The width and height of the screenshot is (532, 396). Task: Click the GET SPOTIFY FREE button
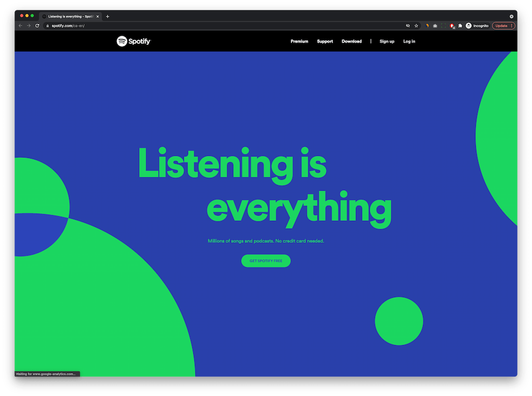(x=265, y=260)
